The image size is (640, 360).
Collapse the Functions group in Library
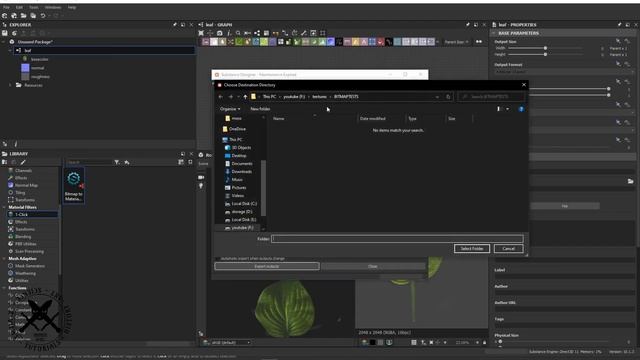tap(4, 288)
